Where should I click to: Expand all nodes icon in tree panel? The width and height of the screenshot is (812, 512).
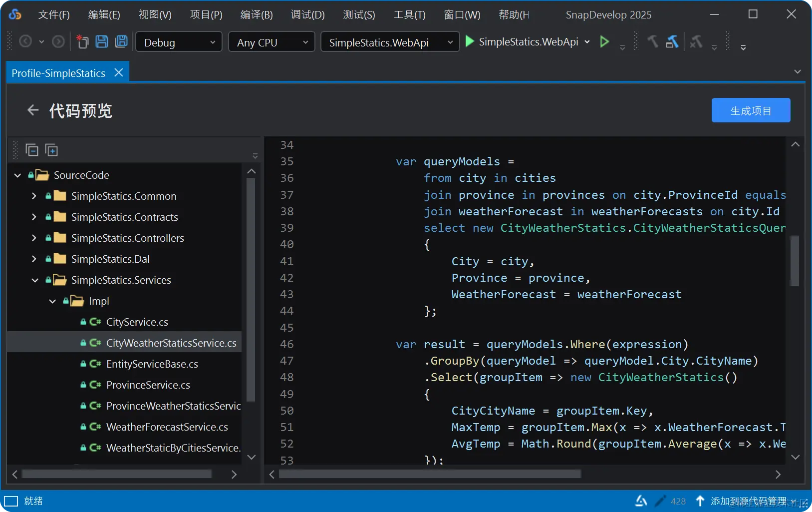pos(51,150)
